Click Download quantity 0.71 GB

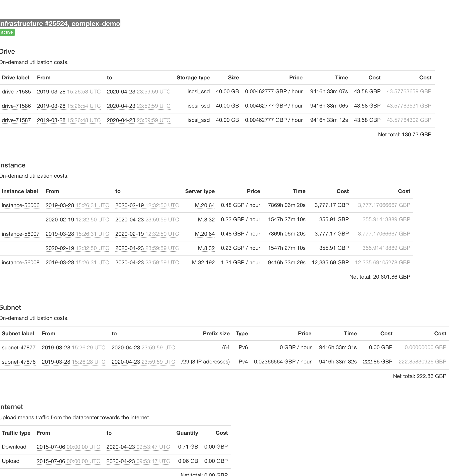click(x=188, y=447)
